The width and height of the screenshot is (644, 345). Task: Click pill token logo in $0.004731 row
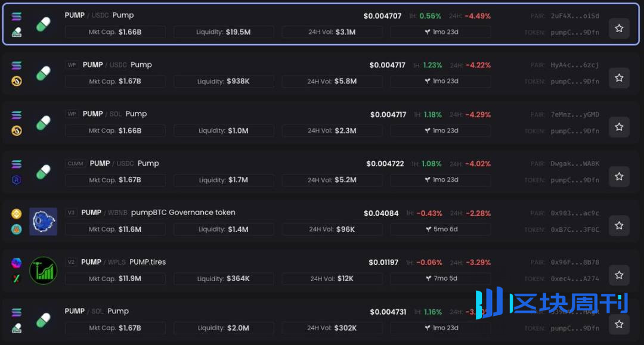coord(43,320)
